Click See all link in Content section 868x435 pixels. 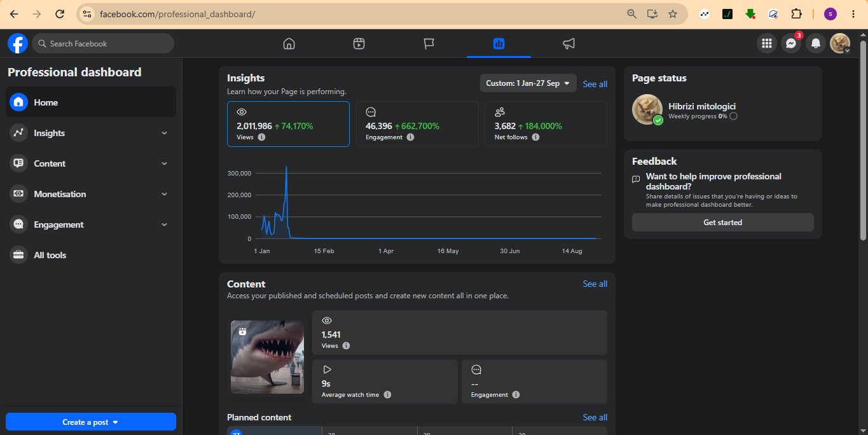coord(595,284)
